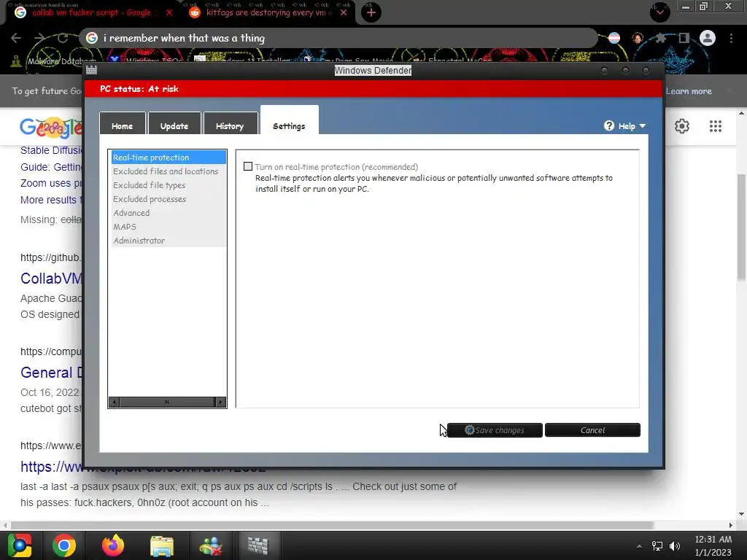This screenshot has width=747, height=560.
Task: Click the Cancel button in Defender
Action: point(592,430)
